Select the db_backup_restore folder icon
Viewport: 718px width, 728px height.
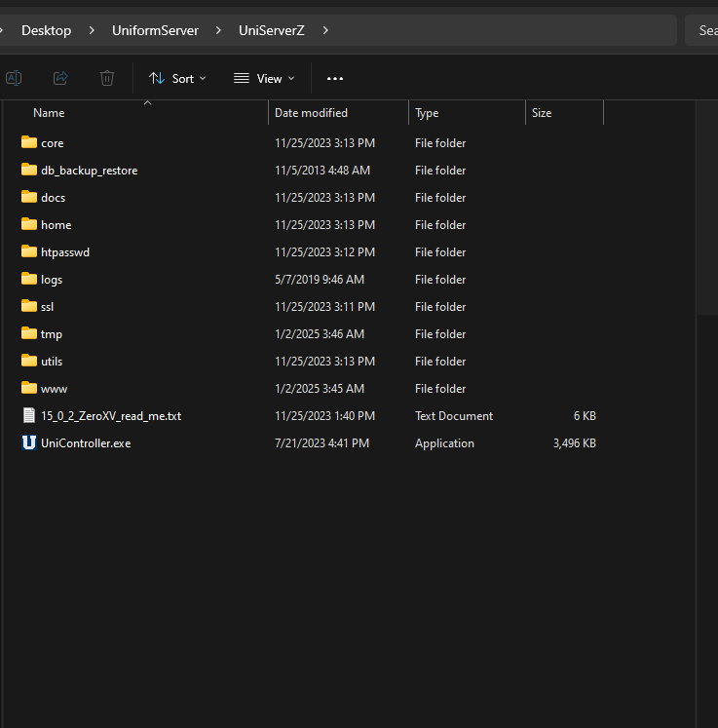pyautogui.click(x=29, y=170)
